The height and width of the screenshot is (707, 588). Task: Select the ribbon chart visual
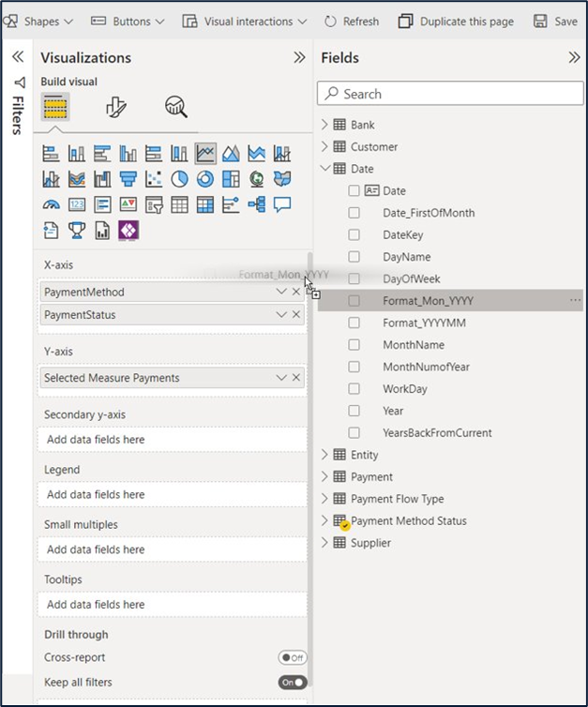tap(77, 179)
